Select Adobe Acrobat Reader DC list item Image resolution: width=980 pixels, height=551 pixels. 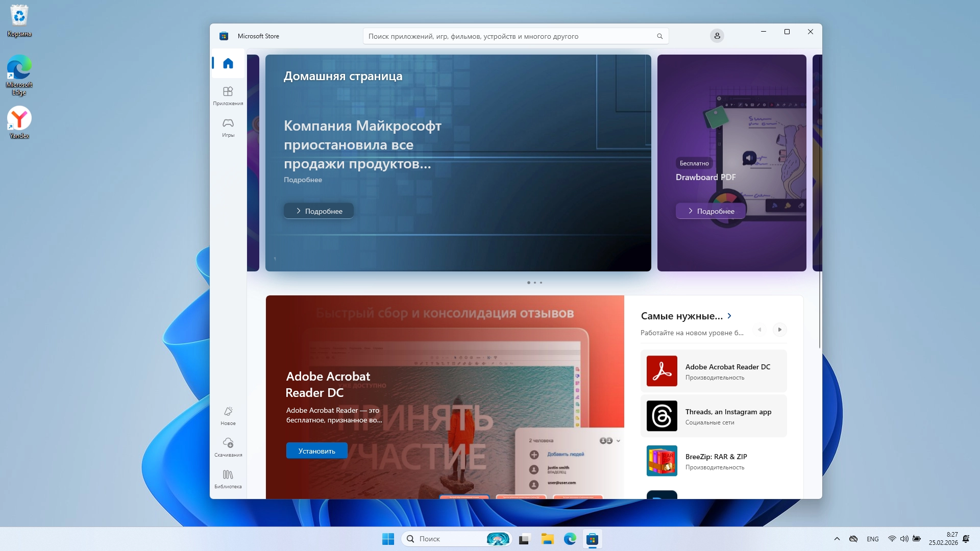tap(714, 371)
